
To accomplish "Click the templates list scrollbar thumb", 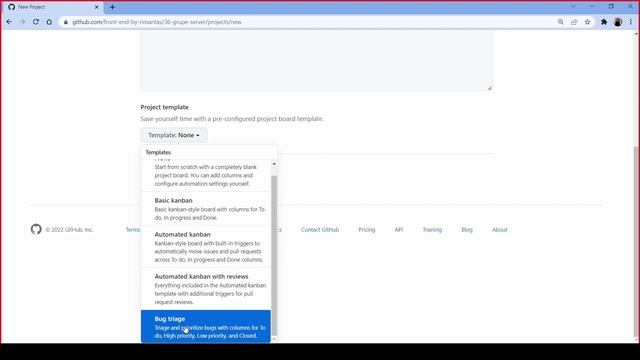I will [274, 255].
